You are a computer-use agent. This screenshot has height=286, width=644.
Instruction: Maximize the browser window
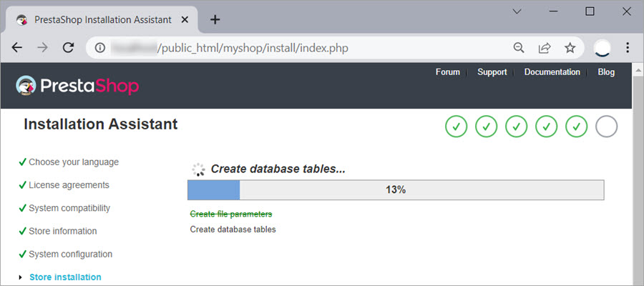[x=590, y=11]
